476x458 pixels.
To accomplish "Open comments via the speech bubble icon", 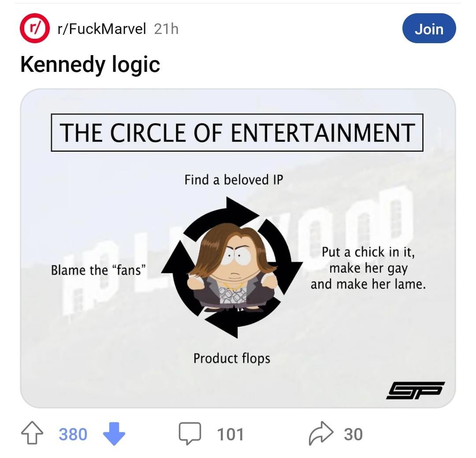I will tap(190, 434).
